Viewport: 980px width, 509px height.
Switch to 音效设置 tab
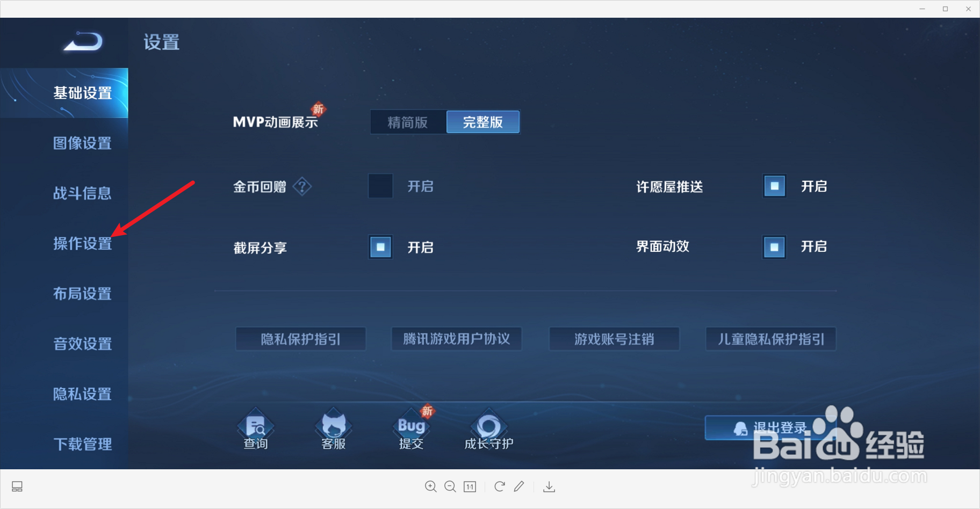coord(82,344)
